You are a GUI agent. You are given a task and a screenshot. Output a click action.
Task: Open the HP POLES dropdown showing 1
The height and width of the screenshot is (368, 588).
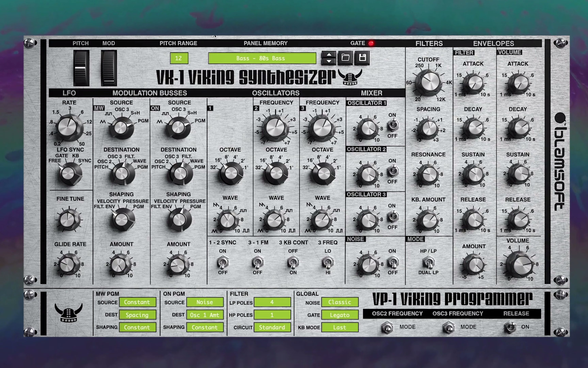272,315
